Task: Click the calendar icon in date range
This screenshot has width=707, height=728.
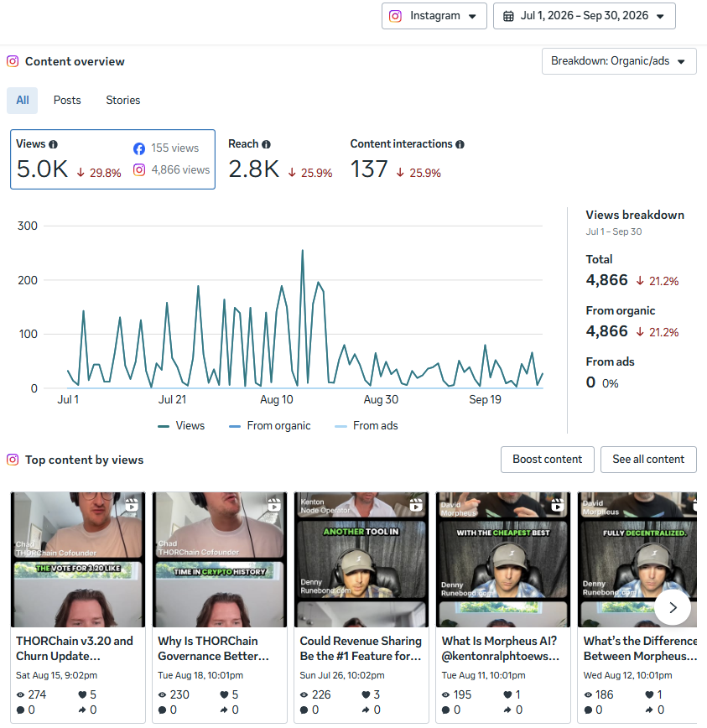Action: coord(508,16)
